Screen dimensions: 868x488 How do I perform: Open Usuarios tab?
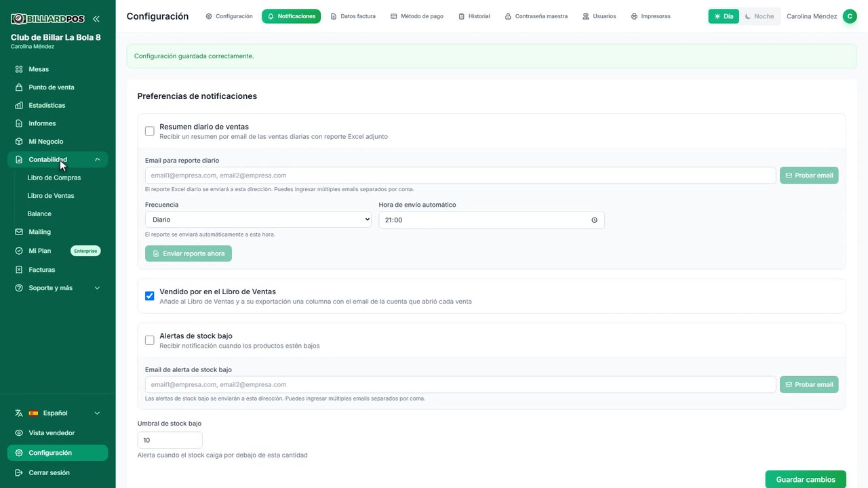coord(599,16)
